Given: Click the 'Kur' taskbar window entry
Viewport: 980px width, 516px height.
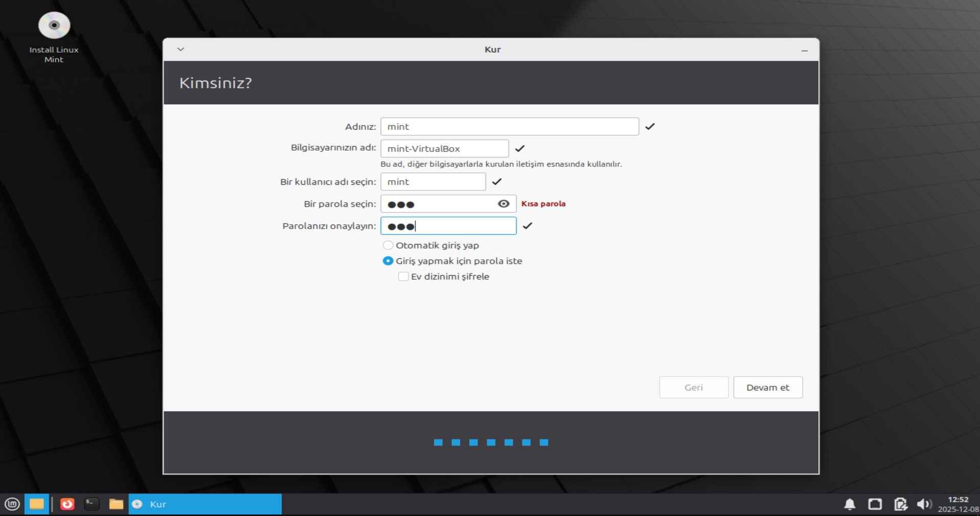Looking at the screenshot, I should tap(205, 504).
